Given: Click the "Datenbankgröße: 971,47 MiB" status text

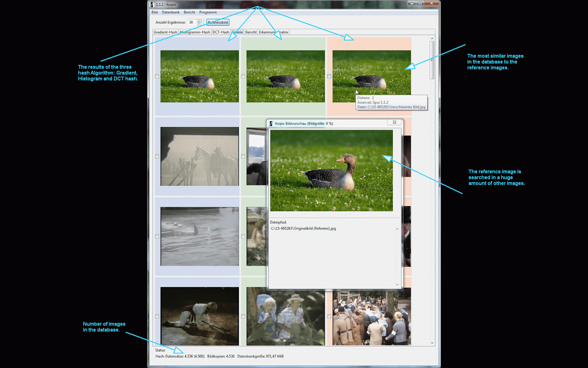Looking at the screenshot, I should pos(261,356).
